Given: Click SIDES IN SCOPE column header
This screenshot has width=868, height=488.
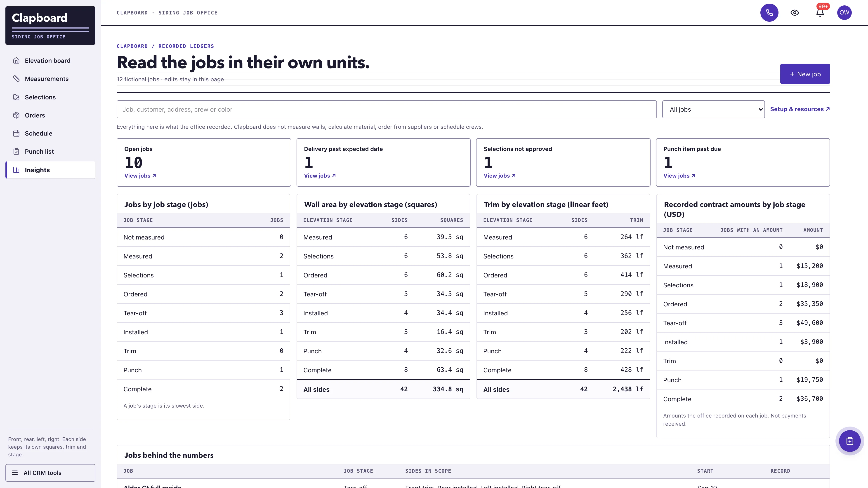Looking at the screenshot, I should click(428, 471).
